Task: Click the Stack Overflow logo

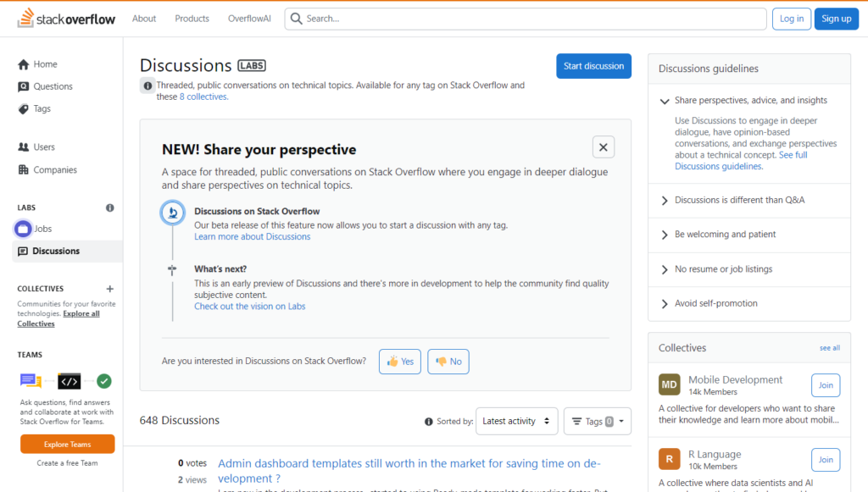Action: click(66, 19)
